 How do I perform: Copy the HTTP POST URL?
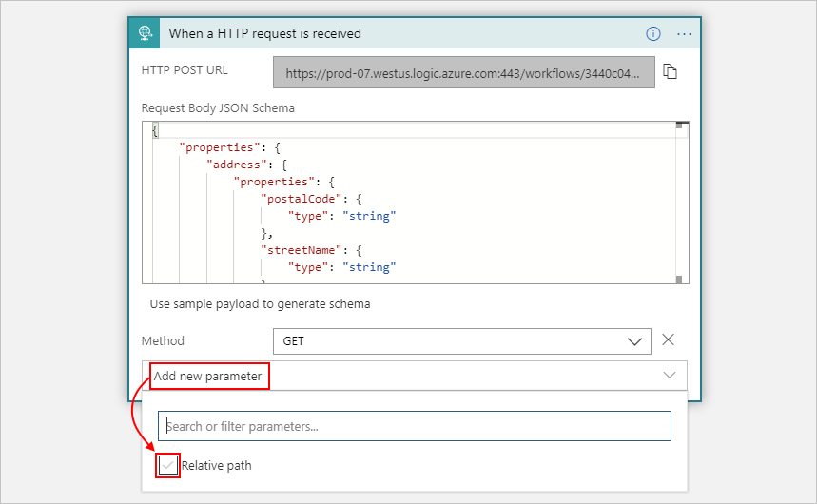[670, 72]
